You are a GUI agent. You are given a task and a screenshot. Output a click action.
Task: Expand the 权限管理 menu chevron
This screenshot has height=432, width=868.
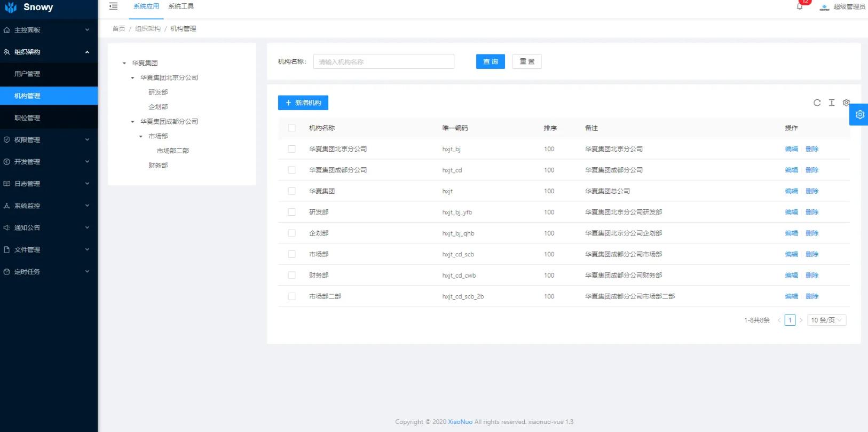pos(87,139)
